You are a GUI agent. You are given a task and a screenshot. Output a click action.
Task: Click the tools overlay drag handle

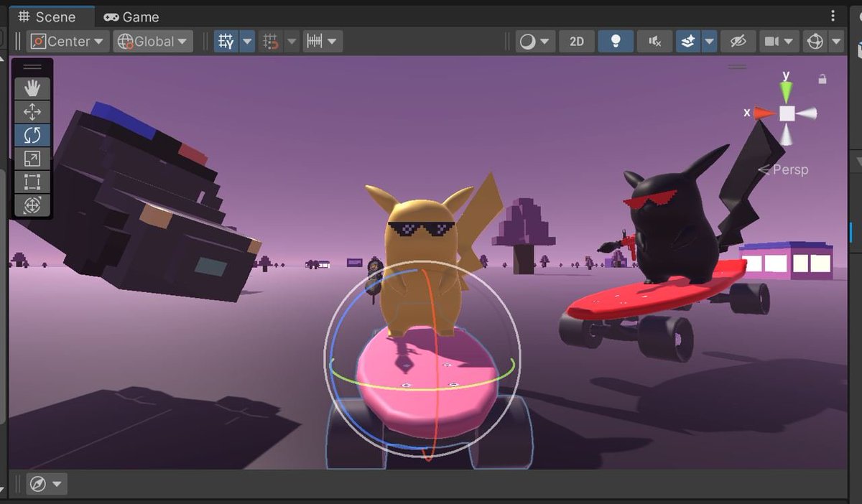(32, 67)
